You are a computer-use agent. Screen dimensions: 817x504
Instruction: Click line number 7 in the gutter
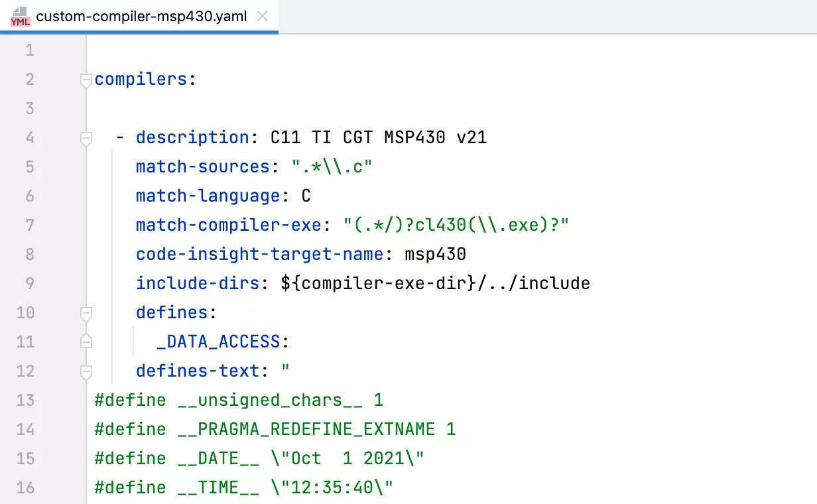click(29, 225)
